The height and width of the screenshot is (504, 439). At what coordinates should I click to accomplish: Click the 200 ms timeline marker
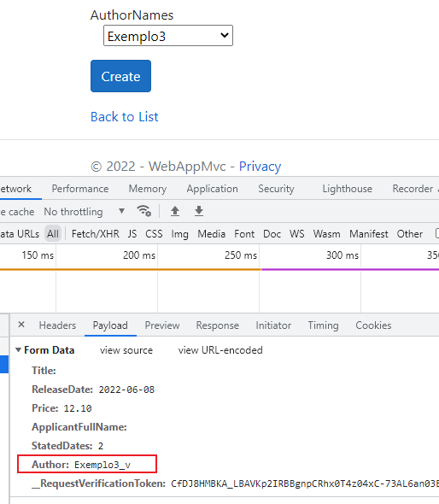(139, 255)
